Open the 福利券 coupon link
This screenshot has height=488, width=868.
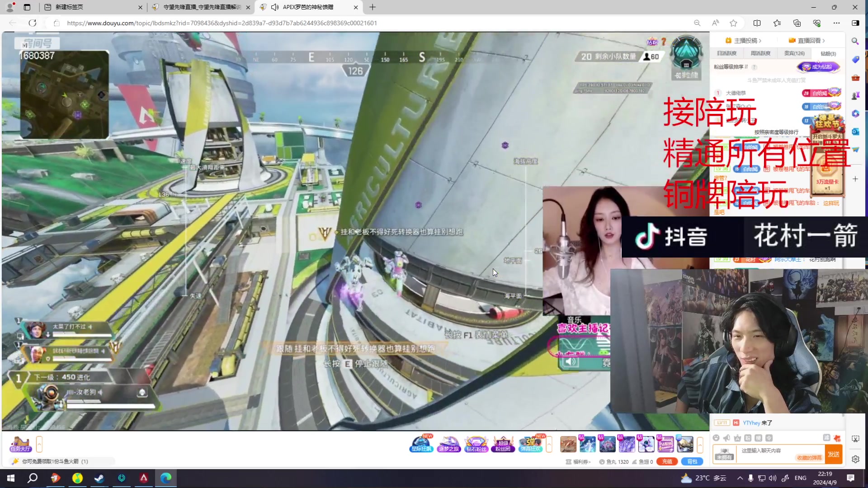point(578,461)
